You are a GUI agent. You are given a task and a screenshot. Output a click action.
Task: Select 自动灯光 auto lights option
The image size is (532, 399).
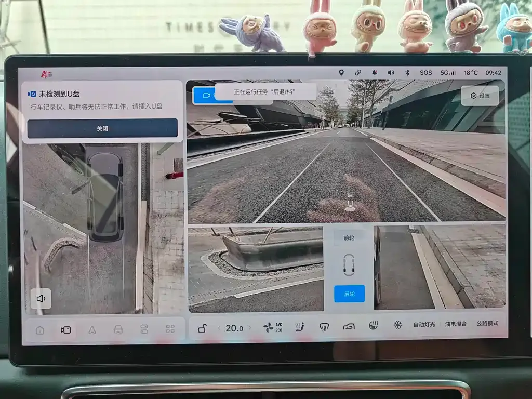[x=424, y=324]
